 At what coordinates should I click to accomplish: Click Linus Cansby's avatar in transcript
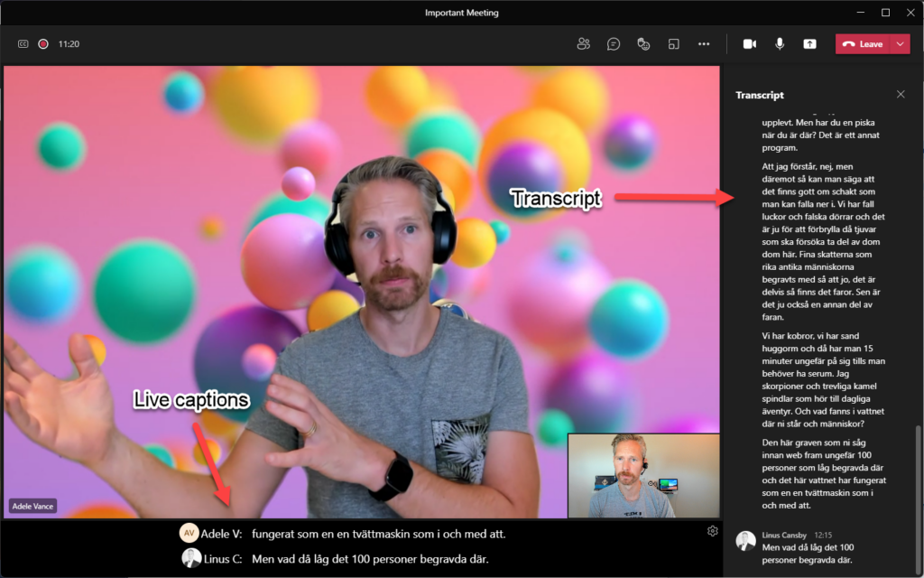tap(746, 541)
